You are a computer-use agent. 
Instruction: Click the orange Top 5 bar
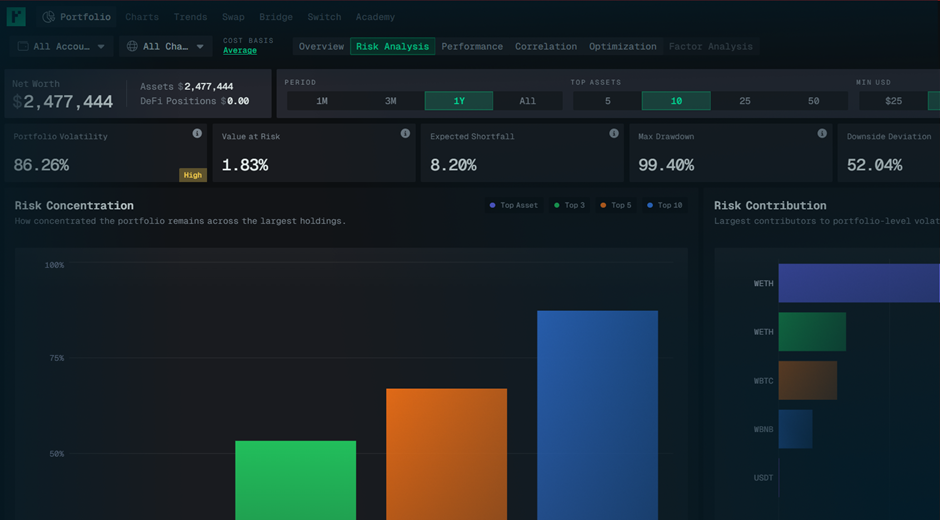[x=447, y=454]
